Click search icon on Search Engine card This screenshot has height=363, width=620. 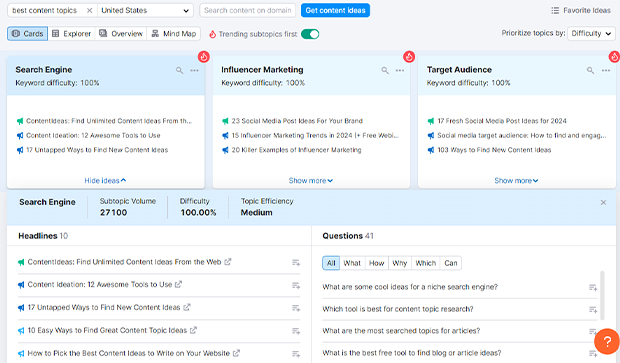180,70
